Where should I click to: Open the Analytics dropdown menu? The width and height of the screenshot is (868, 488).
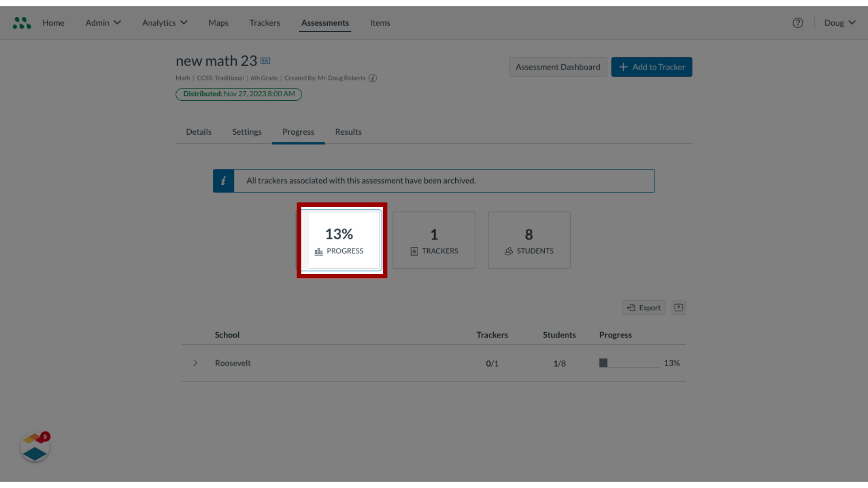click(x=165, y=23)
